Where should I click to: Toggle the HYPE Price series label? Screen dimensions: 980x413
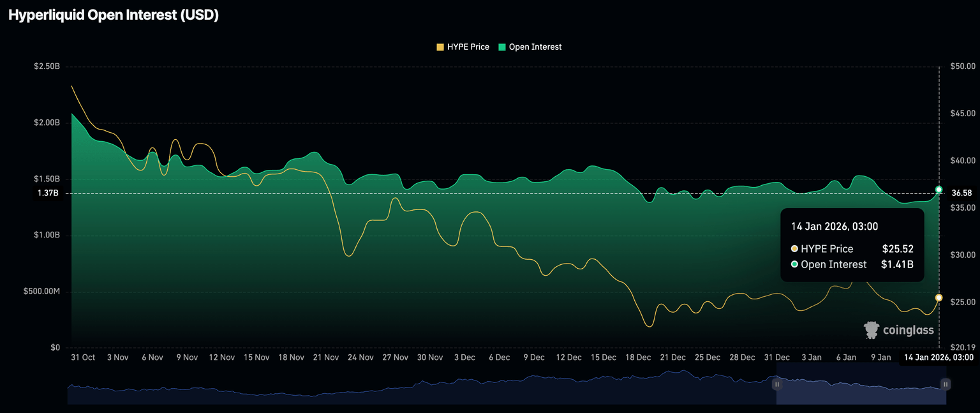coord(468,47)
